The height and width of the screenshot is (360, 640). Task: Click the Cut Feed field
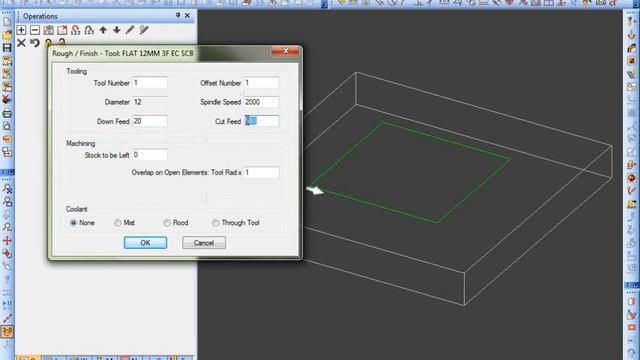tap(261, 121)
